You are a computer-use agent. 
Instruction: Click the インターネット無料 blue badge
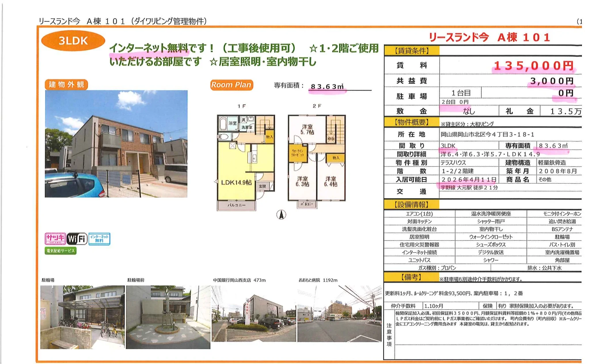pyautogui.click(x=99, y=239)
